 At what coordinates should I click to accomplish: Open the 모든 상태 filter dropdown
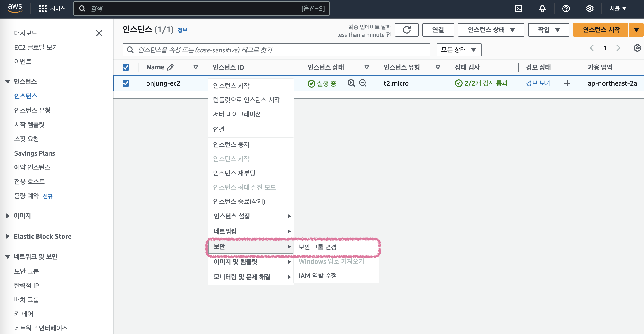coord(459,50)
